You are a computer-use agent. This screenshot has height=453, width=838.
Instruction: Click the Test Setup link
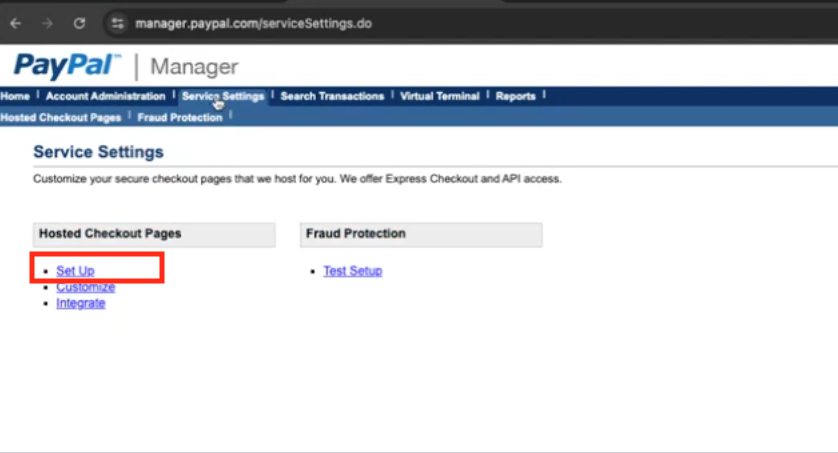tap(353, 271)
